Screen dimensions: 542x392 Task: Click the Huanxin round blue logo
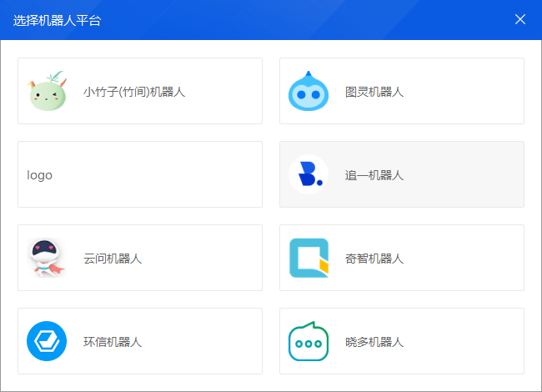click(x=47, y=341)
